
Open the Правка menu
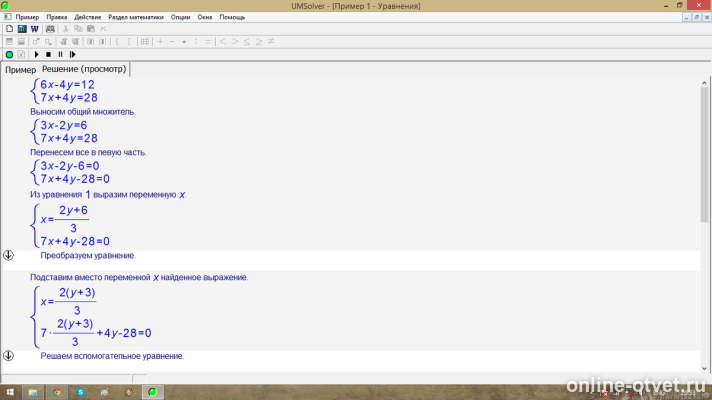pos(57,17)
